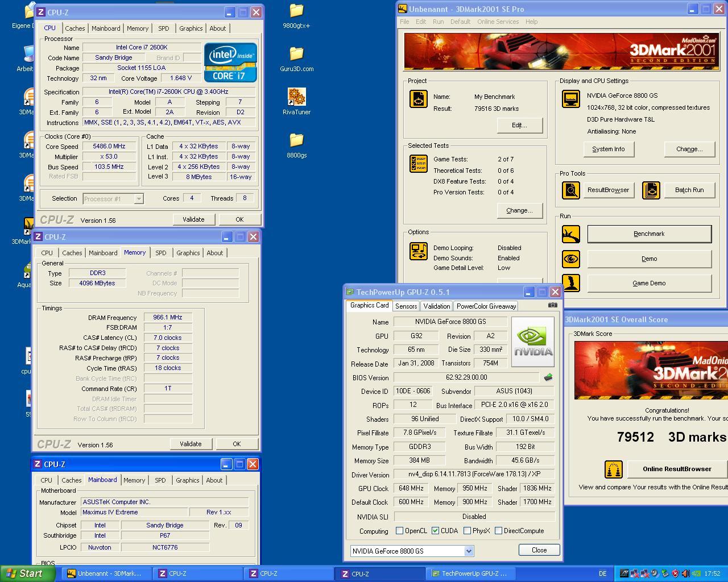
Task: Click Change... under Selected Tests
Action: click(519, 210)
